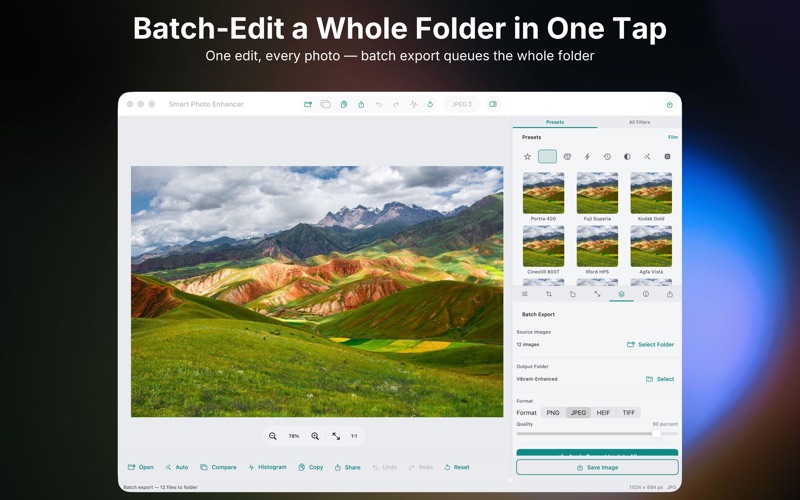The width and height of the screenshot is (800, 500).
Task: Apply Agfa Vista preset thumbnail
Action: point(651,246)
